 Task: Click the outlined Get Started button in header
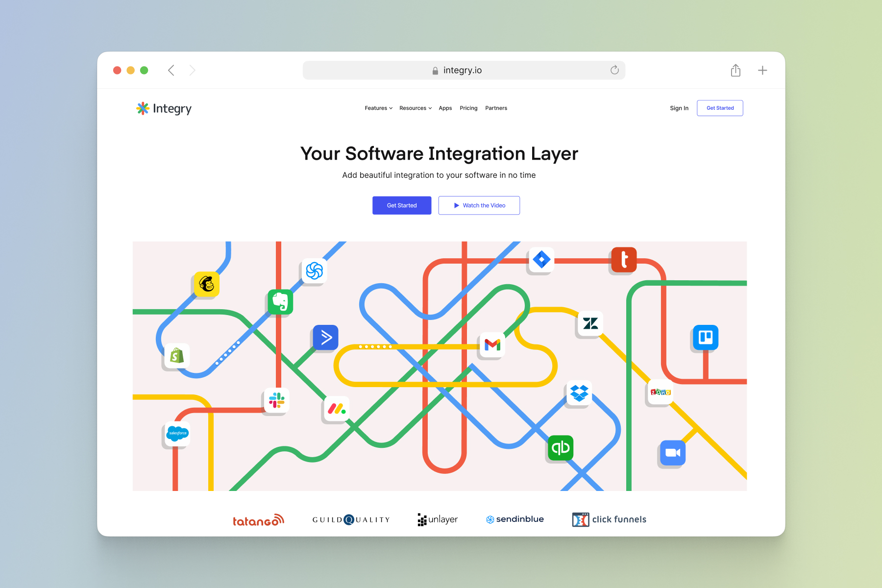720,108
